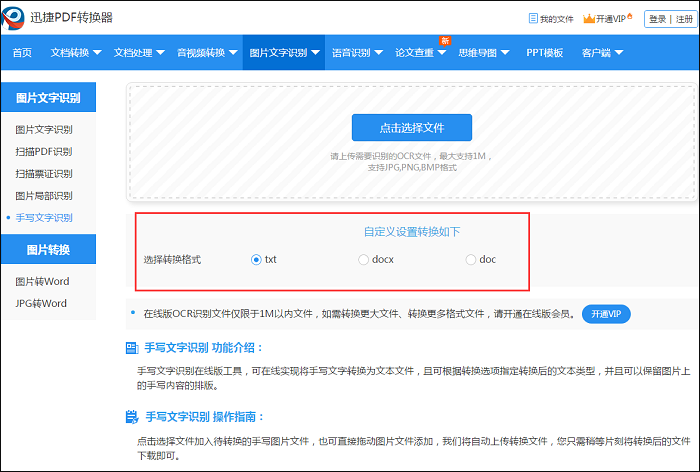Screen dimensions: 700x472
Task: Open the 语音识别 menu label
Action: coord(351,53)
